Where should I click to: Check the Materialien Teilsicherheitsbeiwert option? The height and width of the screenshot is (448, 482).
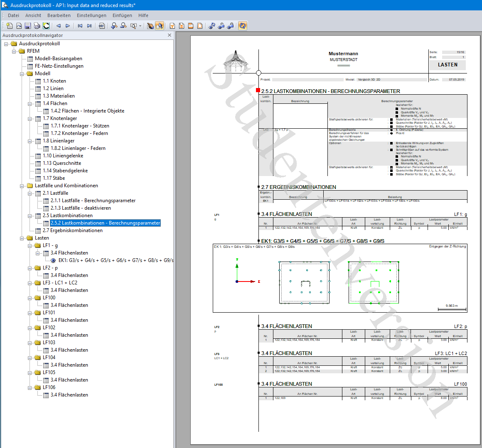click(x=391, y=120)
